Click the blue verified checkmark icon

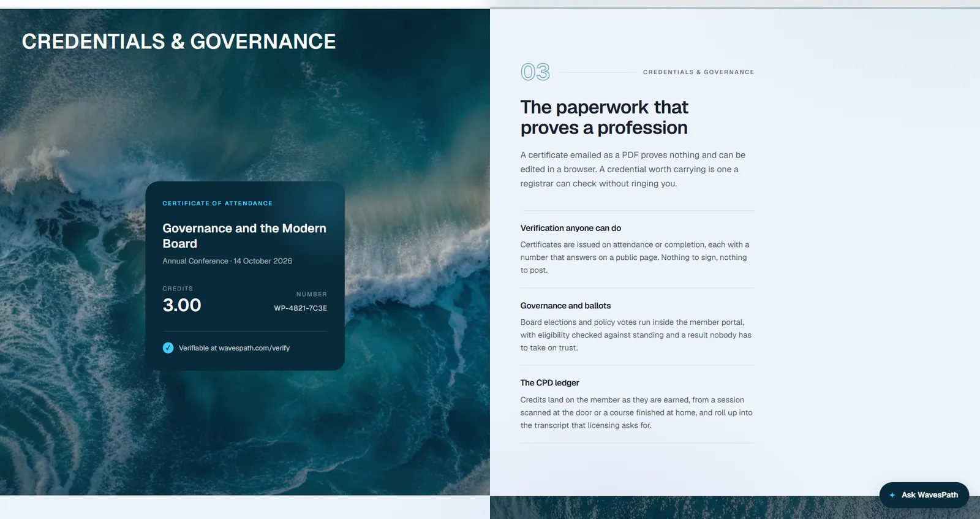tap(168, 348)
